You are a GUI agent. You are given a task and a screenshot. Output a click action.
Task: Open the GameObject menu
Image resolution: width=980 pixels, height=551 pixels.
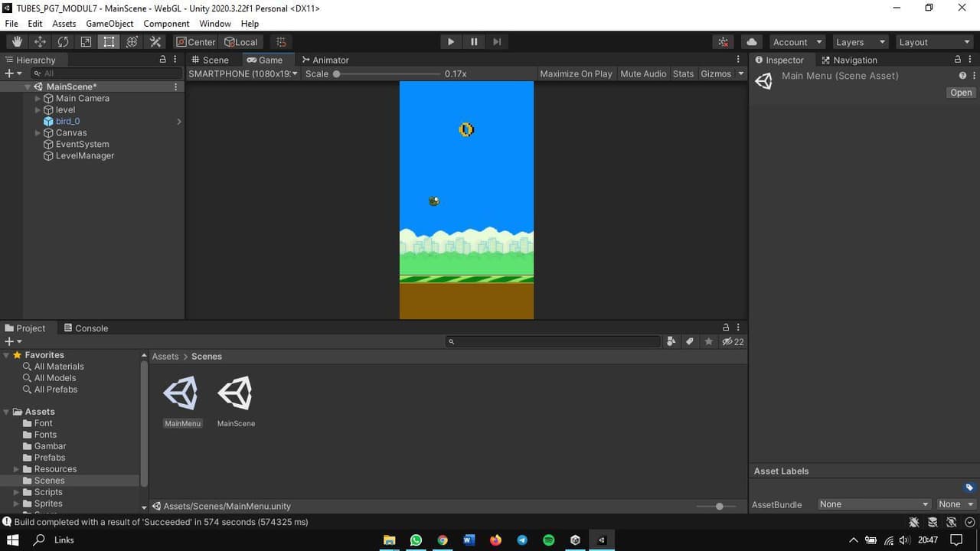coord(109,24)
